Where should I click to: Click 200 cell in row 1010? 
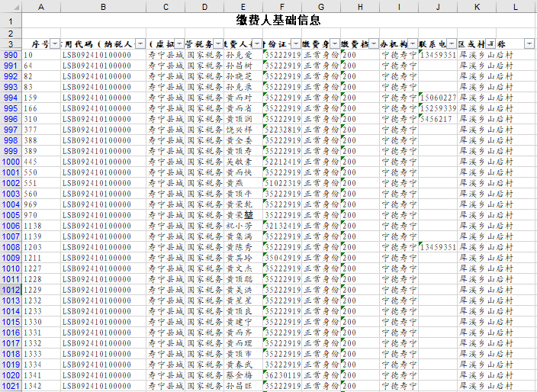pos(360,268)
